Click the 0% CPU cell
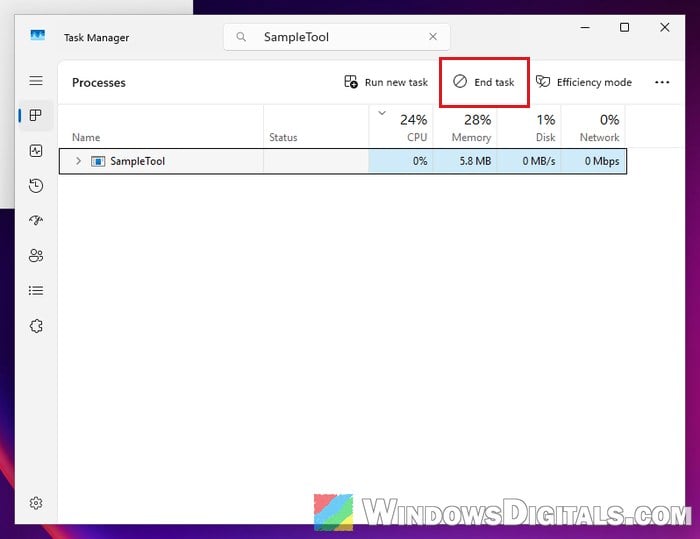The image size is (700, 539). 400,161
